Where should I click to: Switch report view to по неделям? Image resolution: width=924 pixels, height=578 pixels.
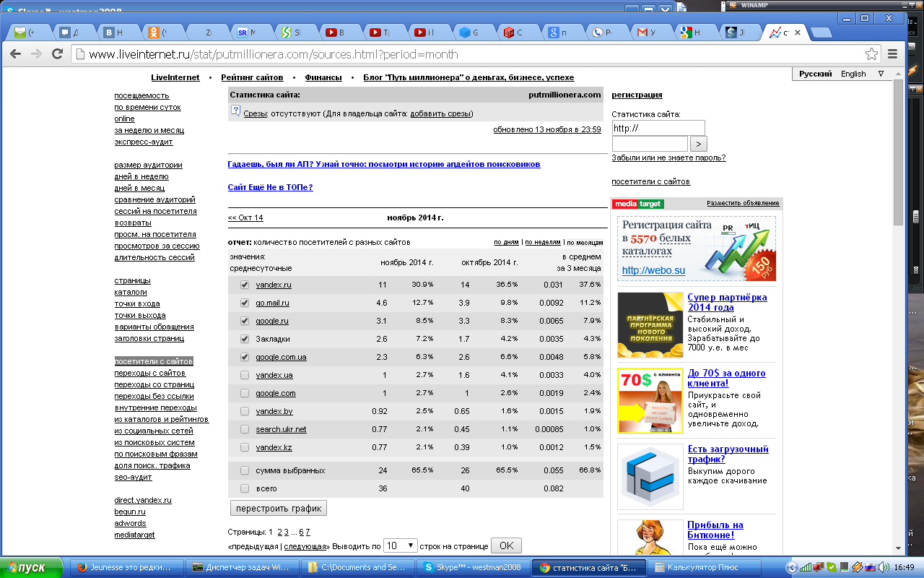point(543,242)
